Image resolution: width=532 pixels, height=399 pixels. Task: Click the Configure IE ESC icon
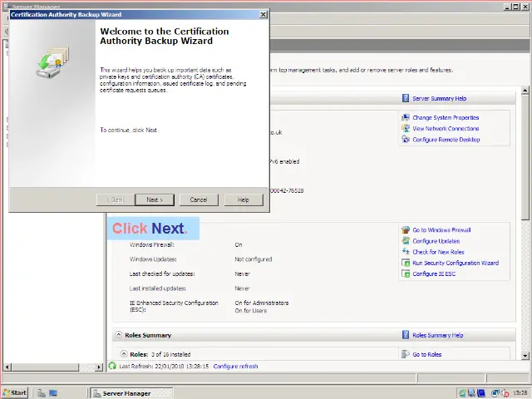click(406, 273)
